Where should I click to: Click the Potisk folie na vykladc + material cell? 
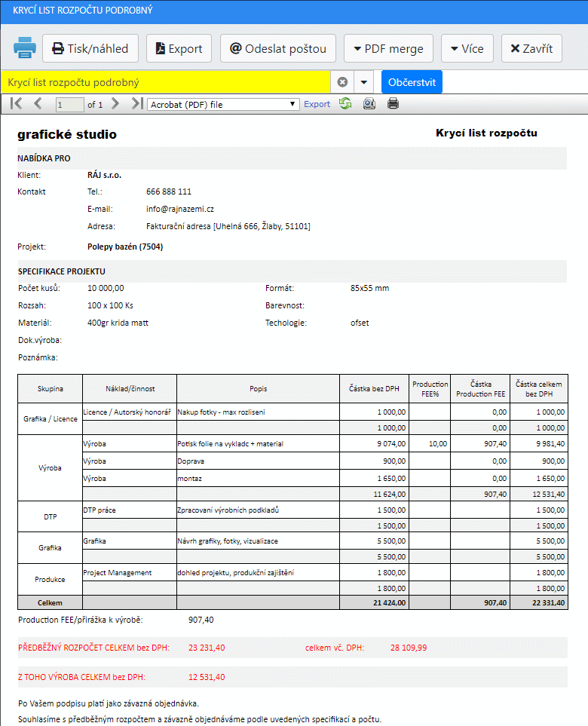pos(258,443)
